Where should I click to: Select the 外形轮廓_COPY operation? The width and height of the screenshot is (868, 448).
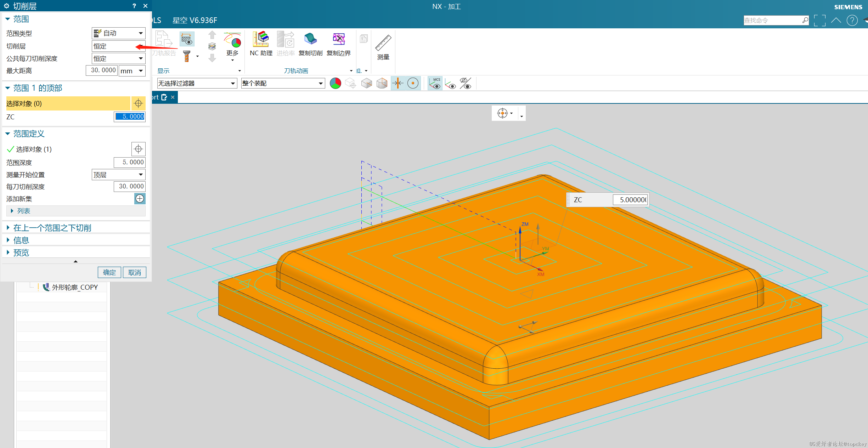[75, 287]
